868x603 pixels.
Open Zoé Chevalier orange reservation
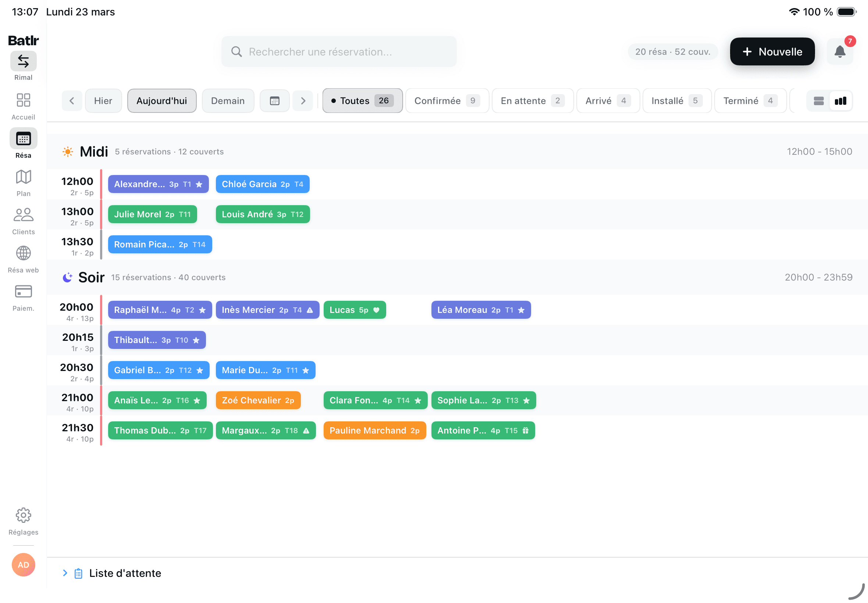point(258,400)
